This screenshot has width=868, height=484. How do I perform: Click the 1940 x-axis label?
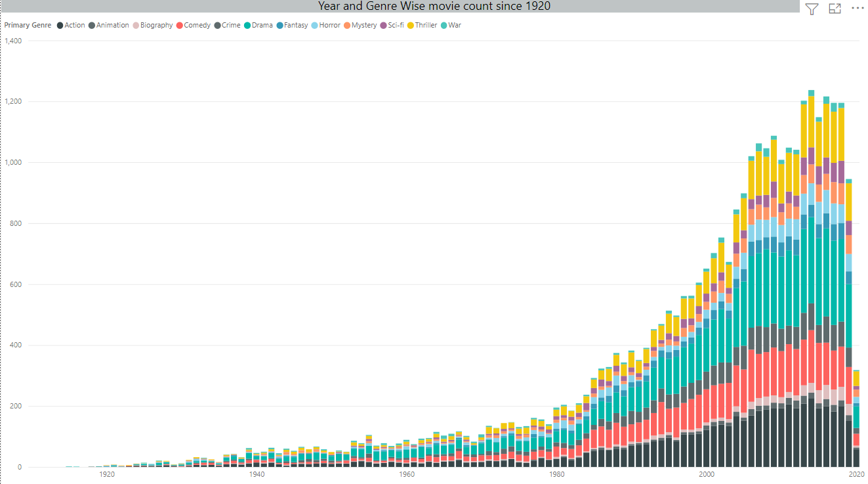click(x=257, y=474)
